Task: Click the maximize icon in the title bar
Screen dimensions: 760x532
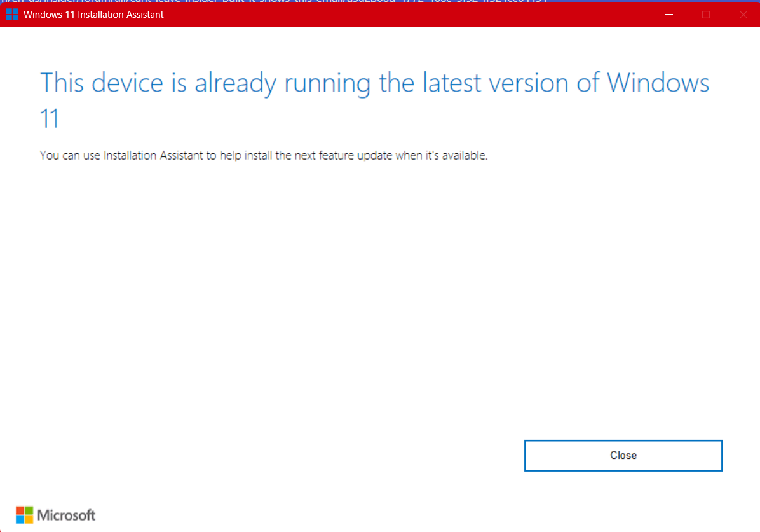Action: pyautogui.click(x=706, y=13)
